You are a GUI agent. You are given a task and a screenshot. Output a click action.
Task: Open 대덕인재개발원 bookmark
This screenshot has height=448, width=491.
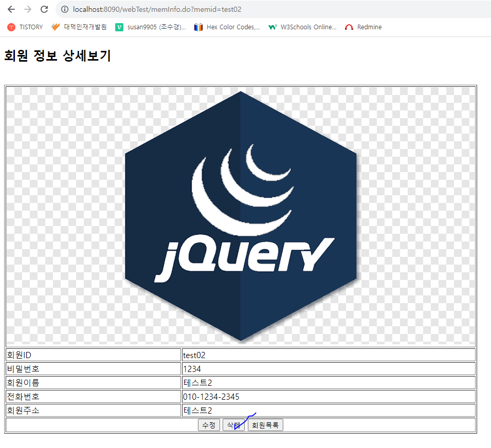click(x=79, y=27)
